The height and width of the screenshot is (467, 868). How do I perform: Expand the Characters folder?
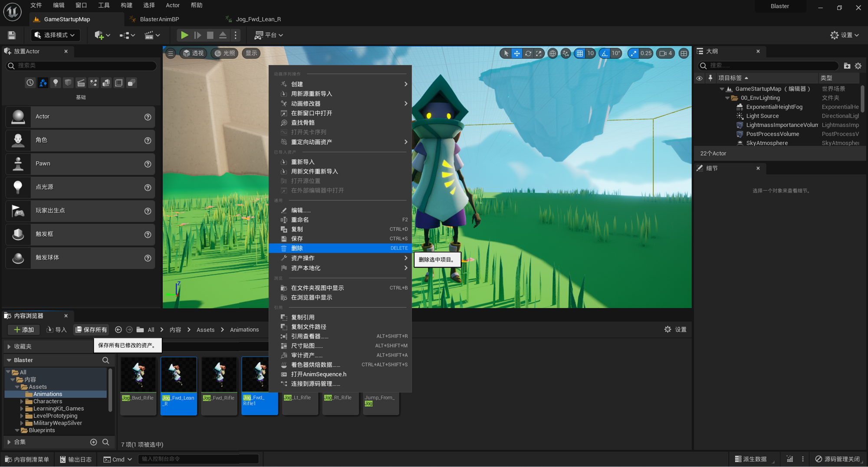pos(21,402)
